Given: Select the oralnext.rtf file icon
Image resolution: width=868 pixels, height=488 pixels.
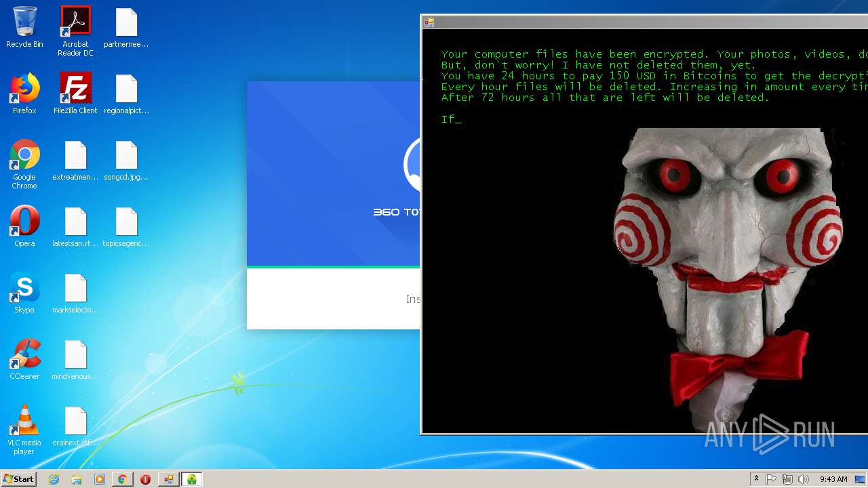Looking at the screenshot, I should (x=75, y=426).
